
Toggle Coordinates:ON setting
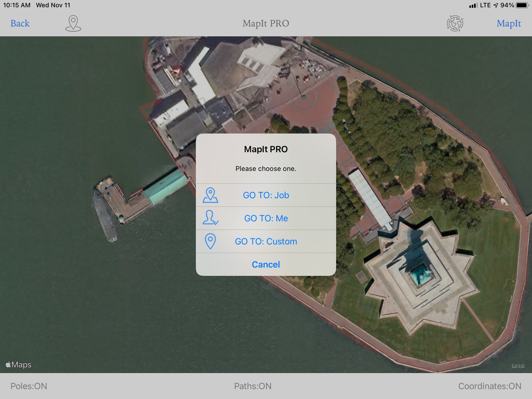pyautogui.click(x=490, y=386)
